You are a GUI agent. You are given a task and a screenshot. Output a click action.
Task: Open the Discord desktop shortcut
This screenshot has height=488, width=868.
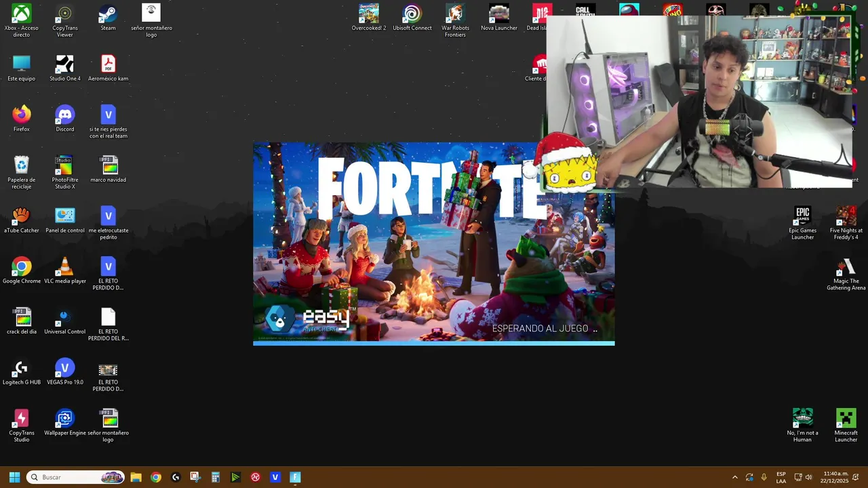click(64, 119)
